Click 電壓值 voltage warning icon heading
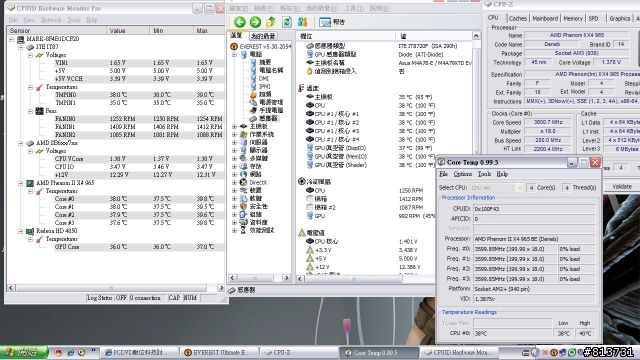The width and height of the screenshot is (640, 360). 302,233
